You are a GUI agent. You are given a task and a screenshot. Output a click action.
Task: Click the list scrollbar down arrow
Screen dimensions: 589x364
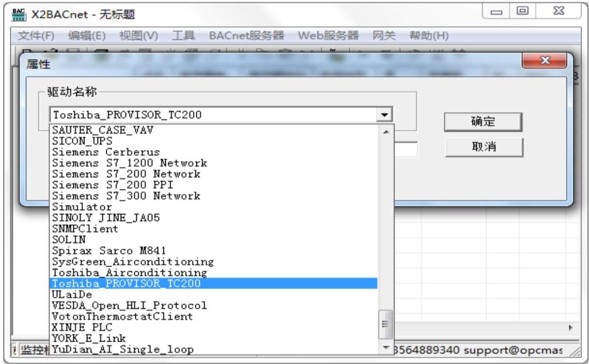(386, 348)
